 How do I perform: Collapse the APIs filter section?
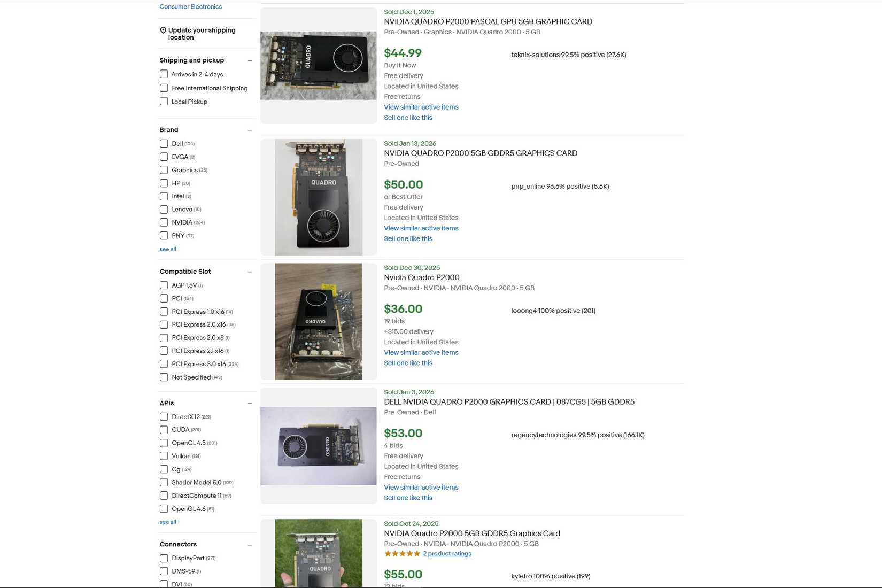click(250, 403)
